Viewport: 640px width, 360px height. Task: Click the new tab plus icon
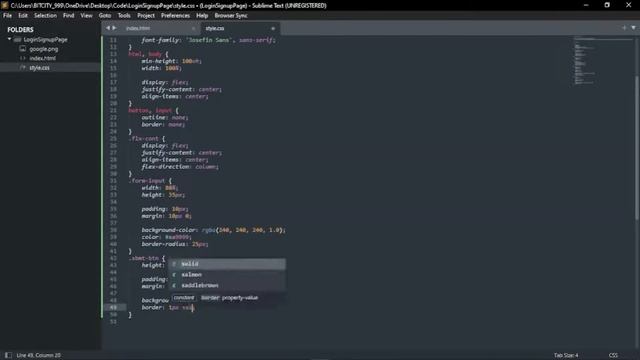[x=624, y=28]
